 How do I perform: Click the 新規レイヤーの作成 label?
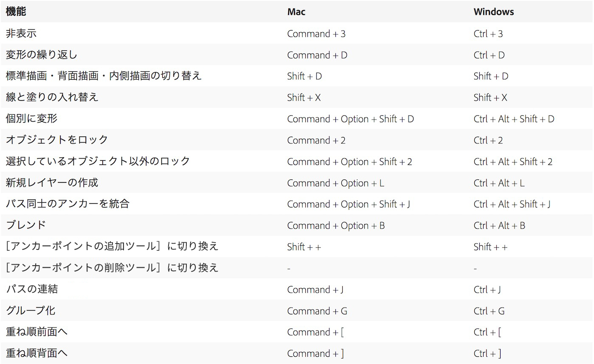pos(52,182)
